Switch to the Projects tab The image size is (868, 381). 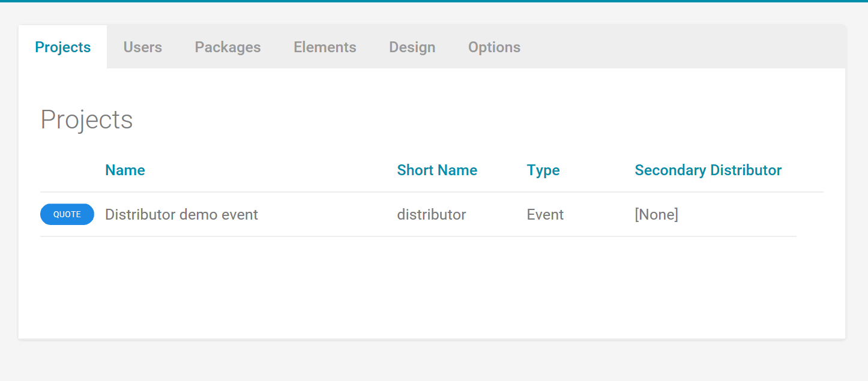(63, 47)
